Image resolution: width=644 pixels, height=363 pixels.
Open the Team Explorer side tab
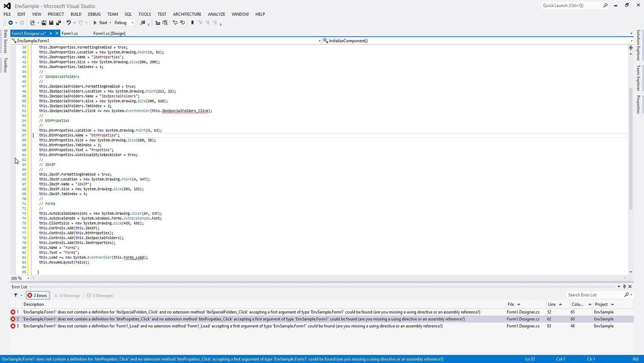[x=638, y=78]
